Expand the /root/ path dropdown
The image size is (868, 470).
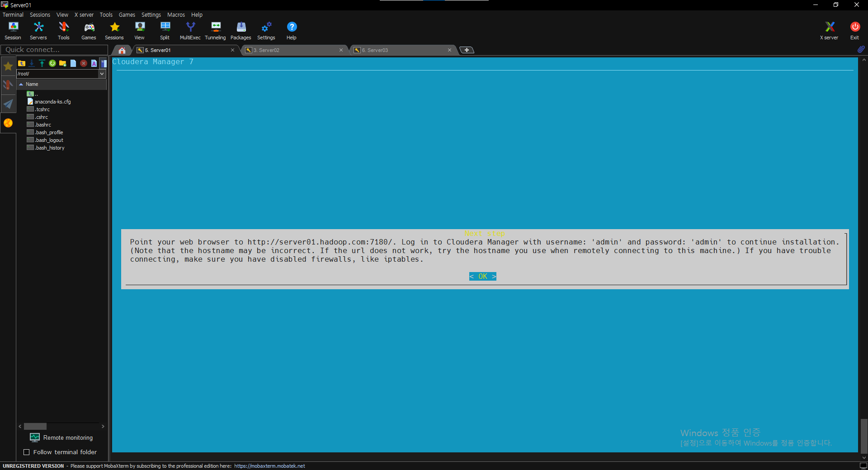(x=102, y=74)
